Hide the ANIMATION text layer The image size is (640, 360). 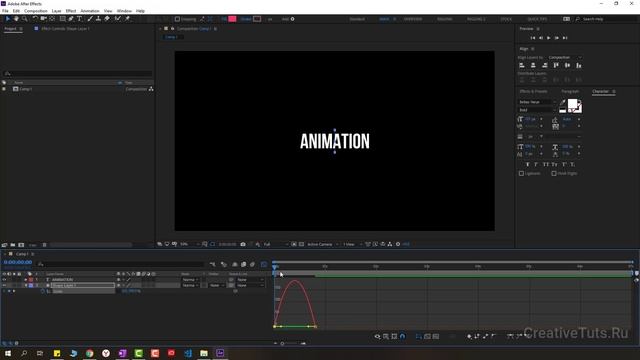coord(4,280)
